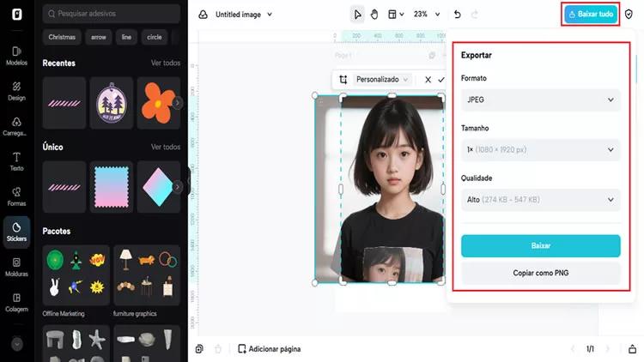Expand the Qualidade Alto dropdown
The width and height of the screenshot is (644, 362).
[540, 200]
